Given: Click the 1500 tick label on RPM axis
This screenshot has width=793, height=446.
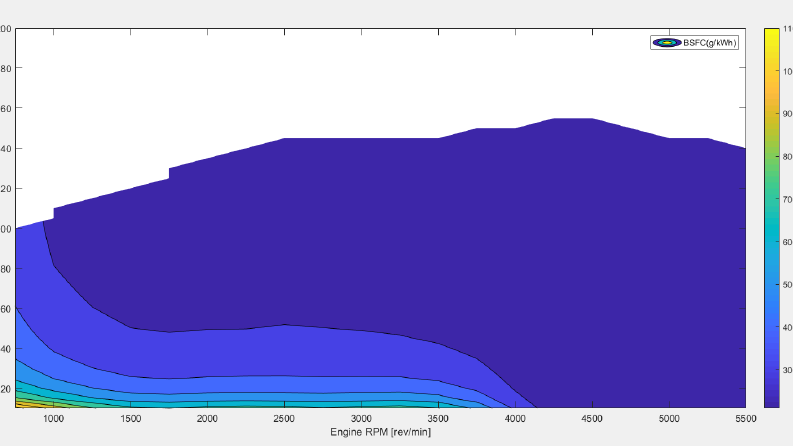Looking at the screenshot, I should coord(130,418).
